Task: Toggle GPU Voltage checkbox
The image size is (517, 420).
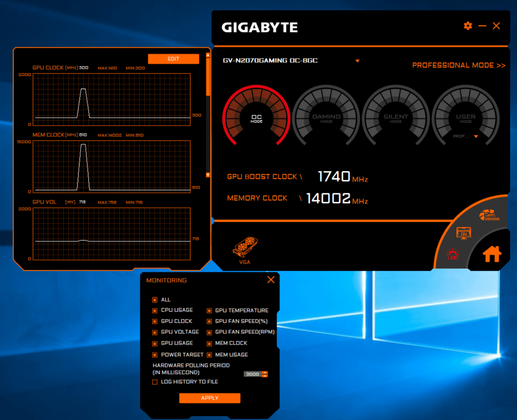Action: [x=155, y=332]
